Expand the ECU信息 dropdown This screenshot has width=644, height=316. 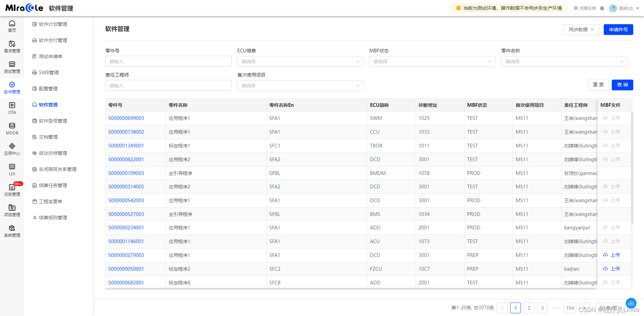click(x=301, y=61)
